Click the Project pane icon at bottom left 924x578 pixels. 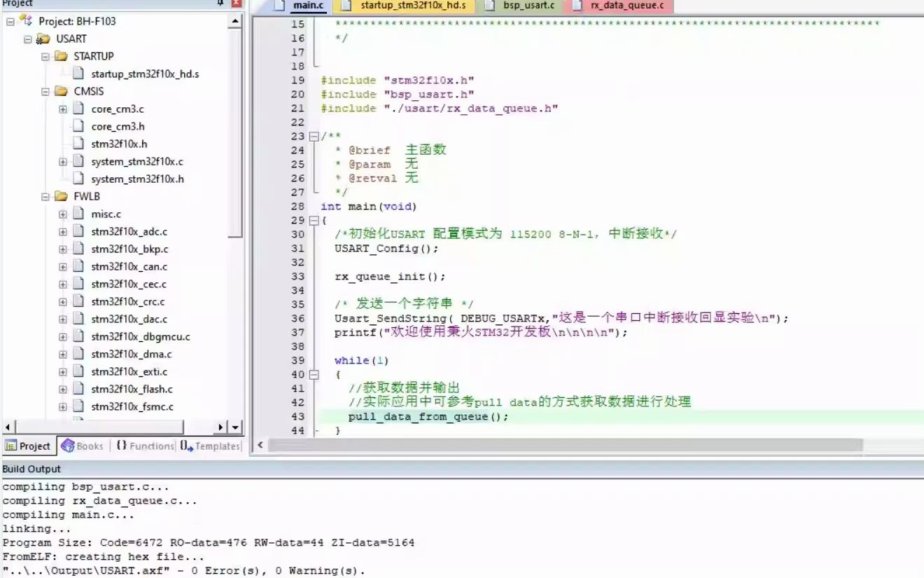pos(13,446)
